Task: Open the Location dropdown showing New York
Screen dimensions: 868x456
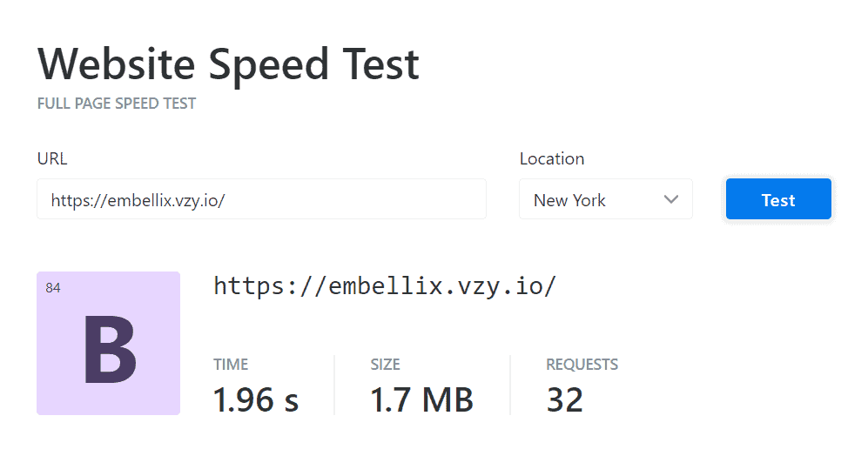Action: pyautogui.click(x=605, y=200)
